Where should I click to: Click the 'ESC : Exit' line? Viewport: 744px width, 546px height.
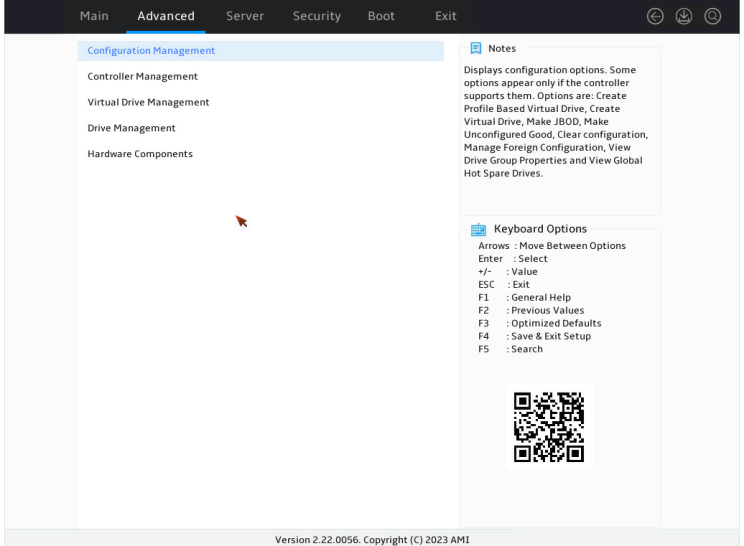503,285
